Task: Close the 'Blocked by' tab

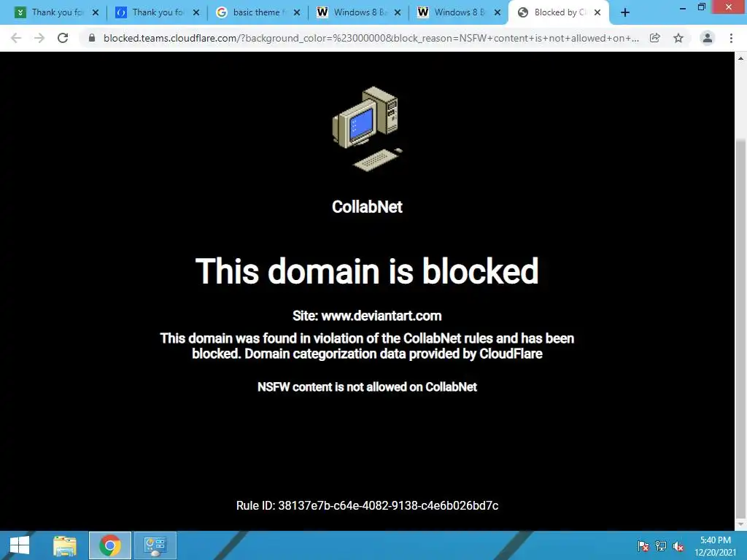Action: tap(597, 13)
